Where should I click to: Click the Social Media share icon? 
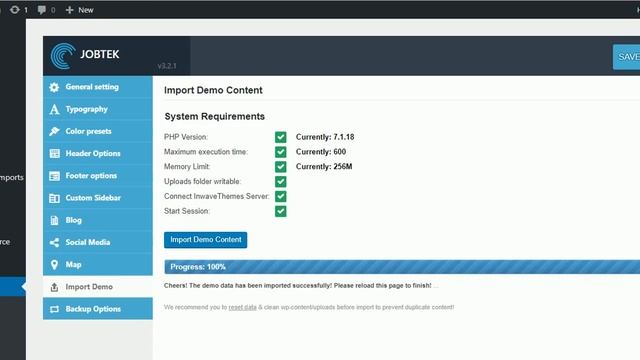54,242
